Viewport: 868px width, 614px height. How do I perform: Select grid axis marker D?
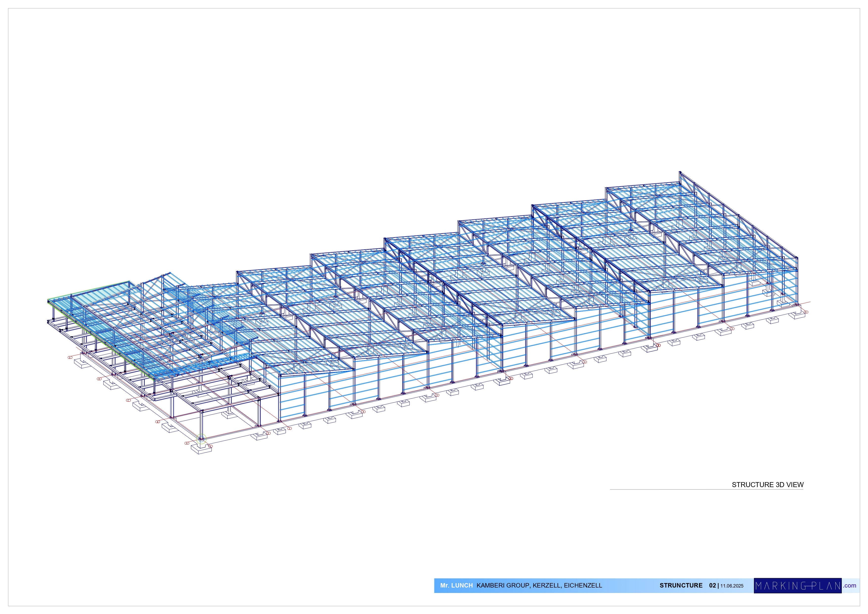click(x=99, y=378)
